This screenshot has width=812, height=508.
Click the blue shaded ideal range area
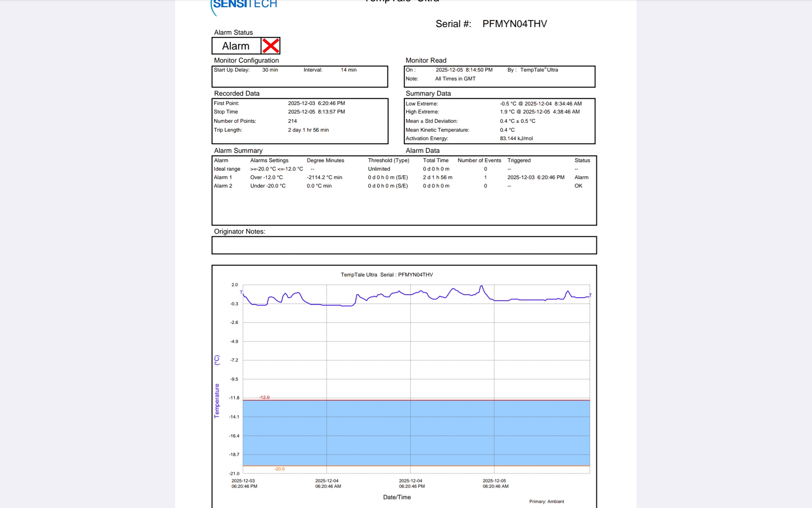click(x=416, y=433)
